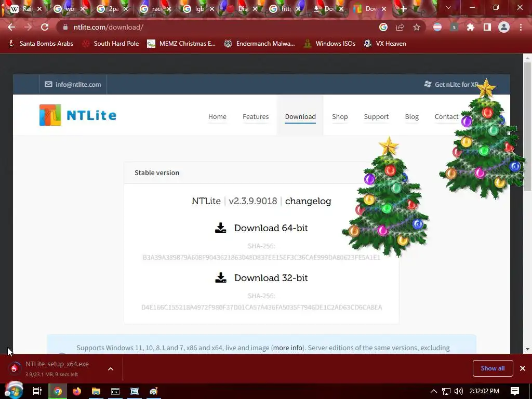This screenshot has width=532, height=399.
Task: Bookmark this page with the star icon
Action: [417, 27]
